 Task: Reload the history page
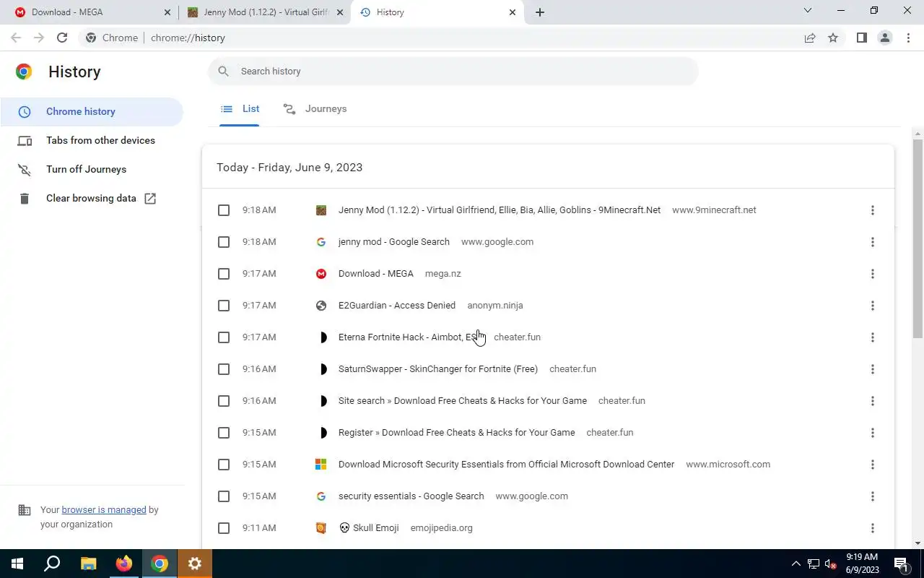click(62, 38)
